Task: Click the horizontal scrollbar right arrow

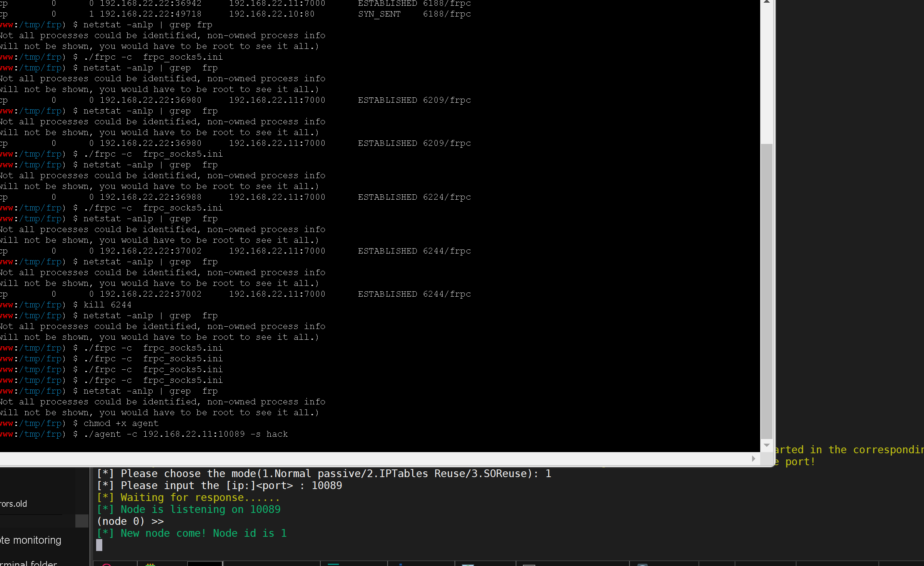Action: [753, 459]
